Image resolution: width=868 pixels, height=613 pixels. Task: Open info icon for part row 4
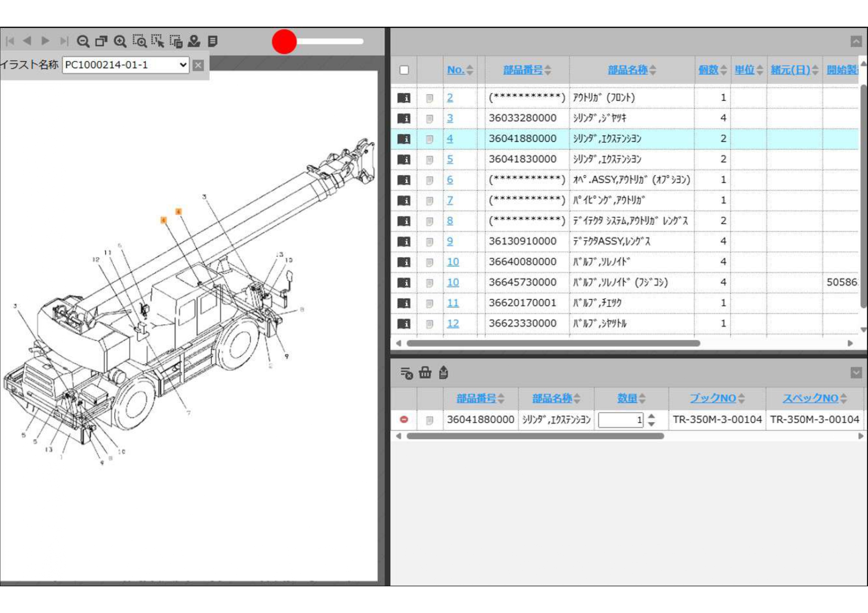404,139
